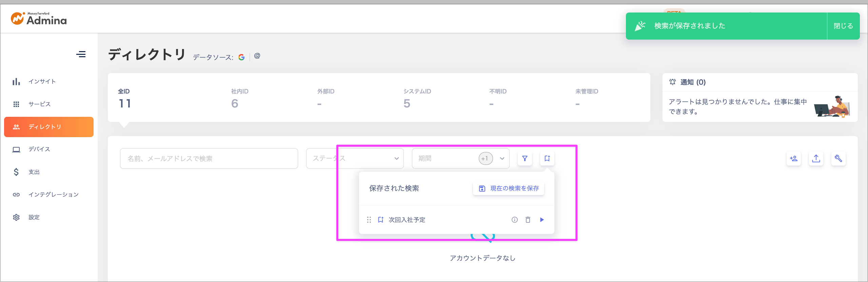Click the 保存された検索 panel title
This screenshot has width=868, height=282.
[394, 189]
